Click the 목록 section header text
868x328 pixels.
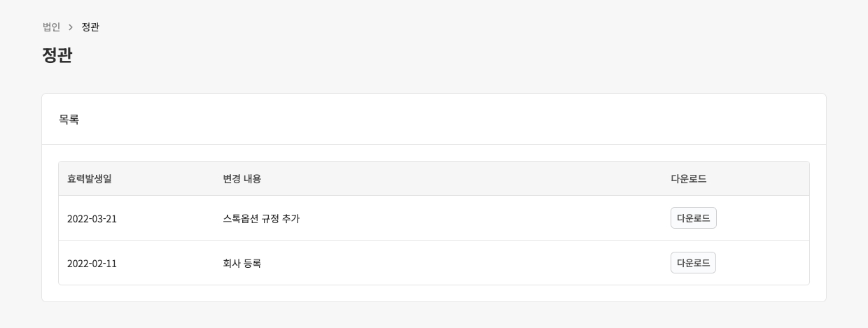click(69, 120)
